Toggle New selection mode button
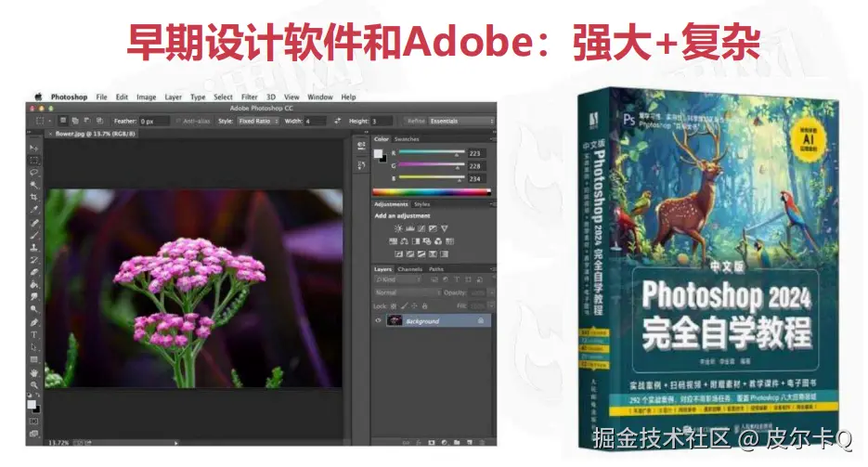Screen dimensions: 868x467 tap(63, 121)
